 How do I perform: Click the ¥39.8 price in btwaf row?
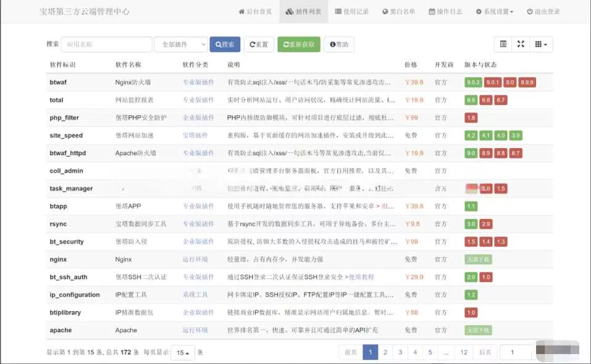tap(414, 82)
